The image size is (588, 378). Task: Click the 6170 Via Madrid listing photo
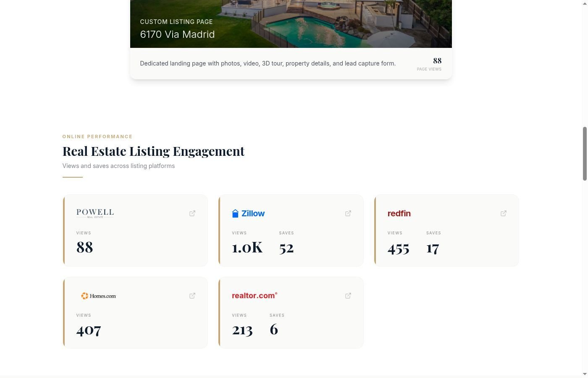[x=291, y=24]
